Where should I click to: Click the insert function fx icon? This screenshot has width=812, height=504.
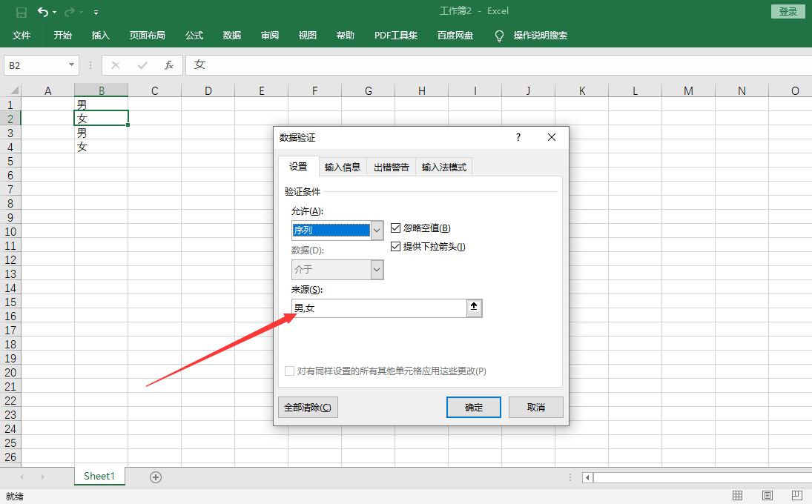pos(169,65)
